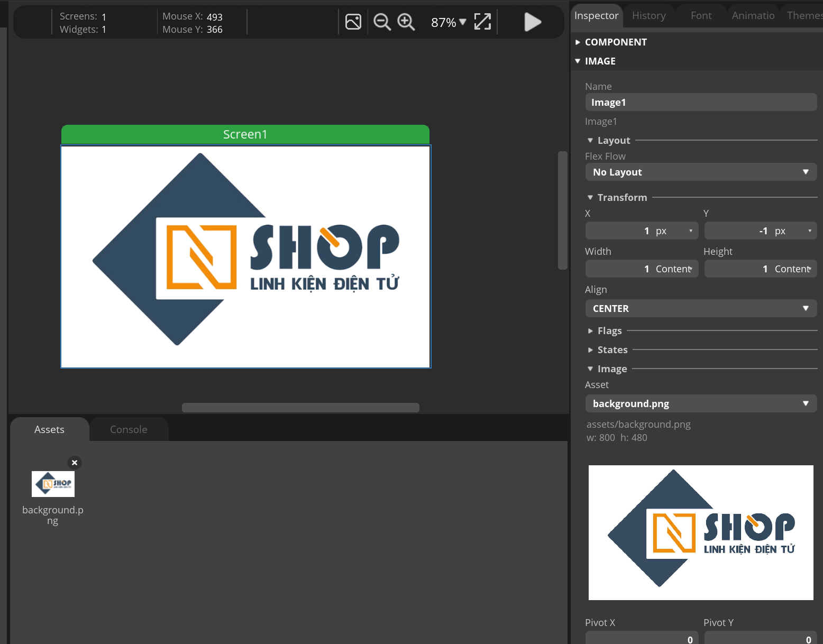Image resolution: width=823 pixels, height=644 pixels.
Task: Select the image widget on Screen1 canvas
Action: [246, 256]
